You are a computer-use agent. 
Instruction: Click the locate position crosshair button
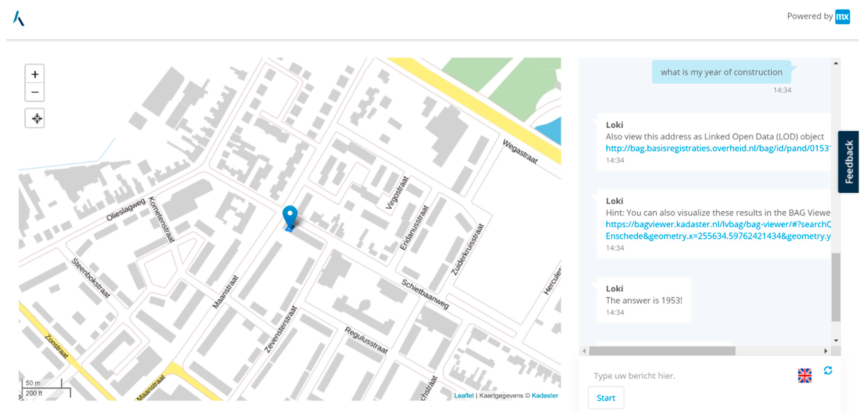(35, 118)
